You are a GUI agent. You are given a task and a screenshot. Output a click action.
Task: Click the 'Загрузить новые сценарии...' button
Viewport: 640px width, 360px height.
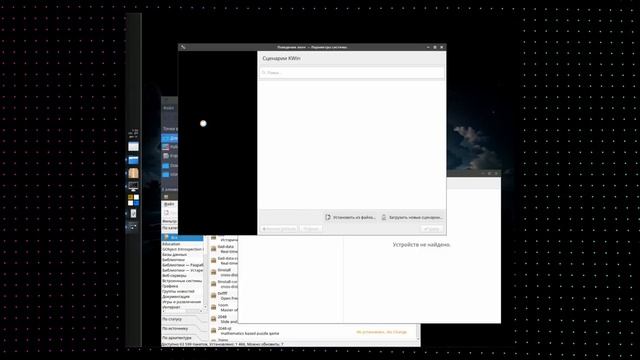(411, 218)
